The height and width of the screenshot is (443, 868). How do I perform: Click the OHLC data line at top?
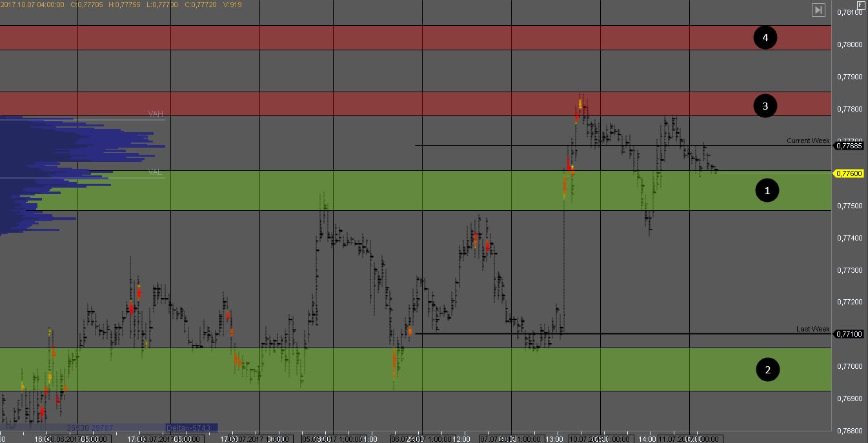click(x=121, y=5)
